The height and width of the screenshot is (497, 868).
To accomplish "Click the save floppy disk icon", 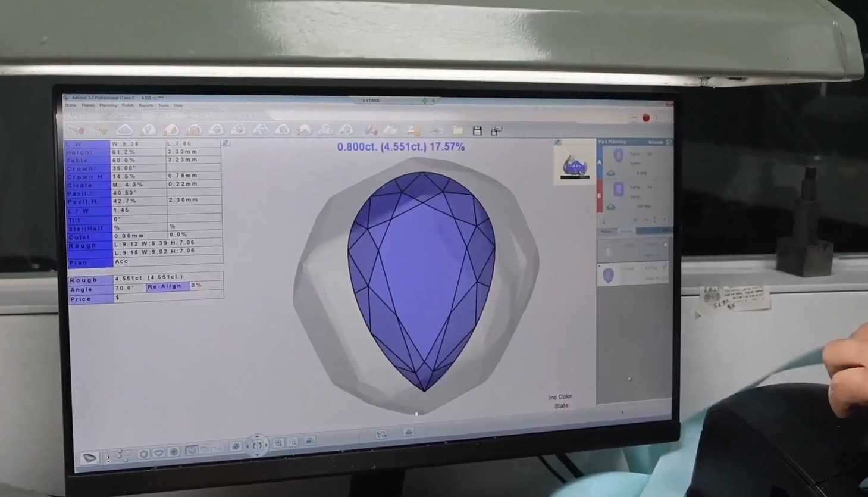I will (x=477, y=130).
